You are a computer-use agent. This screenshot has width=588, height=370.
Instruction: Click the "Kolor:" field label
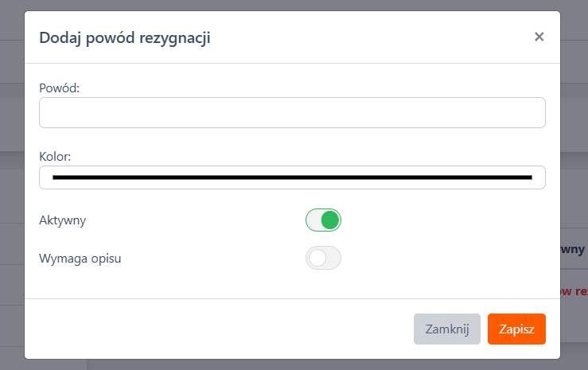click(56, 155)
